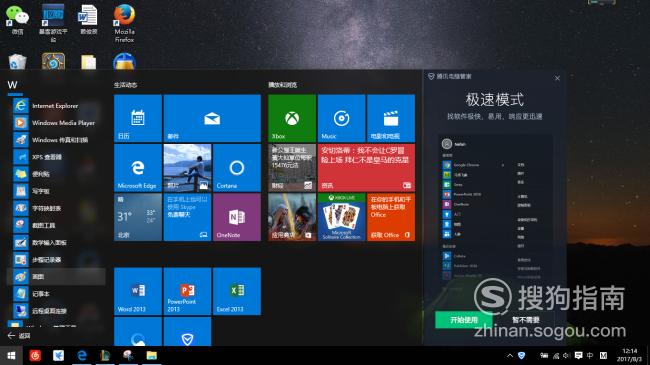
Task: Open File Explorer from the taskbar
Action: 152,355
